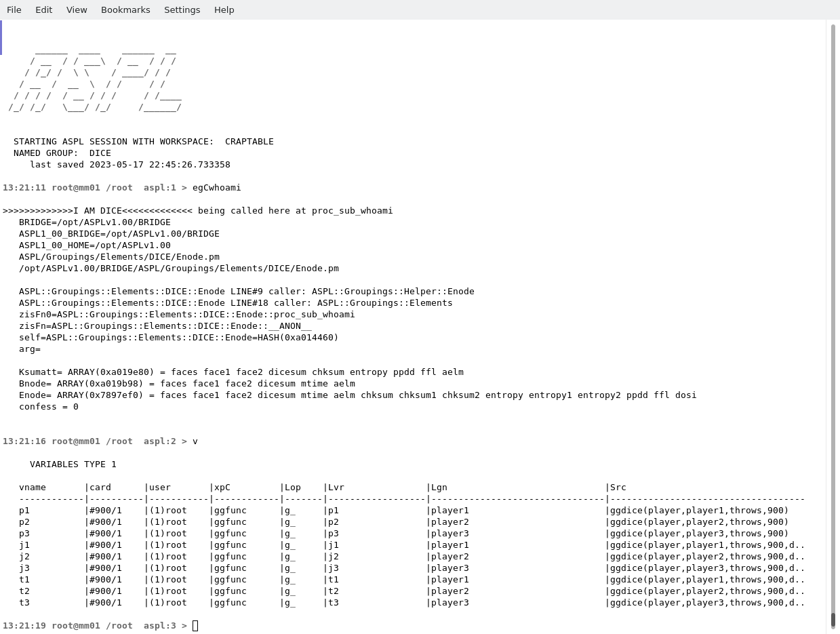Open the Bookmarks menu

coord(125,9)
